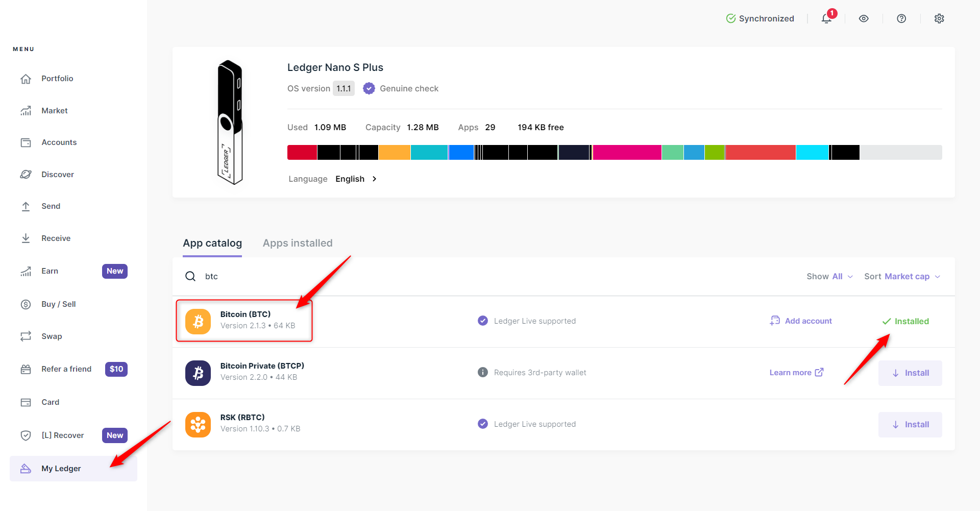
Task: Select Portfolio in the menu
Action: (57, 79)
